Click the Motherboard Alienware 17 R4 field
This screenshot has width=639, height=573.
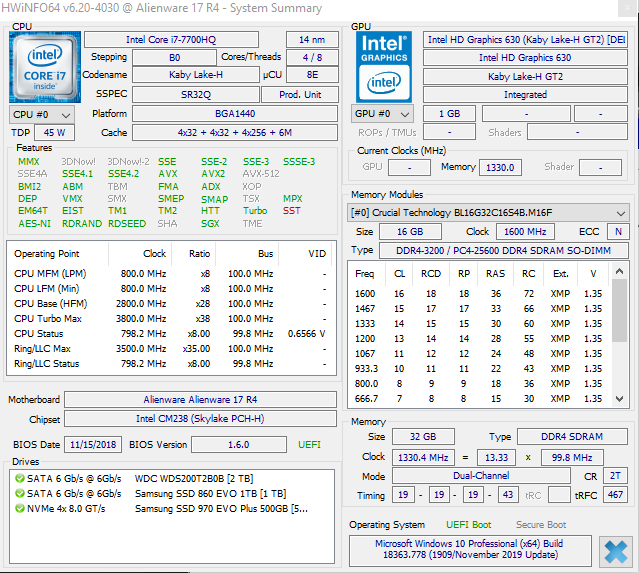200,399
